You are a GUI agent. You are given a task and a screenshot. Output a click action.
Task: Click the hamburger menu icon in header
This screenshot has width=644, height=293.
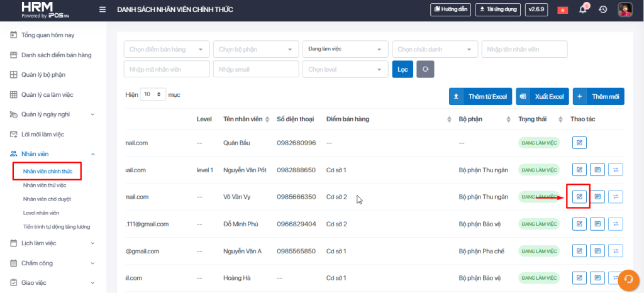[x=103, y=9]
